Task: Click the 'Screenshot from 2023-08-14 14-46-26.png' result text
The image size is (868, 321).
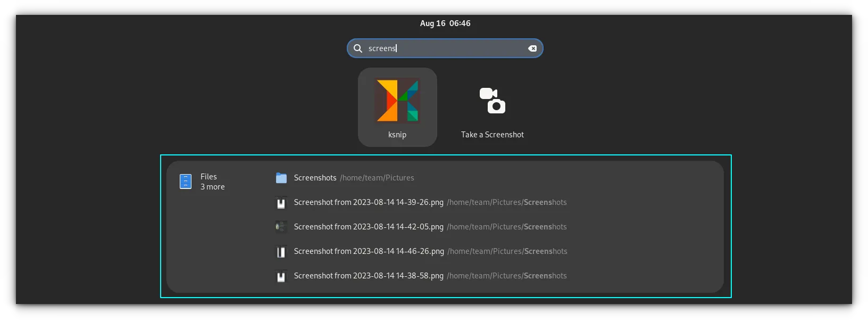Action: [x=369, y=251]
